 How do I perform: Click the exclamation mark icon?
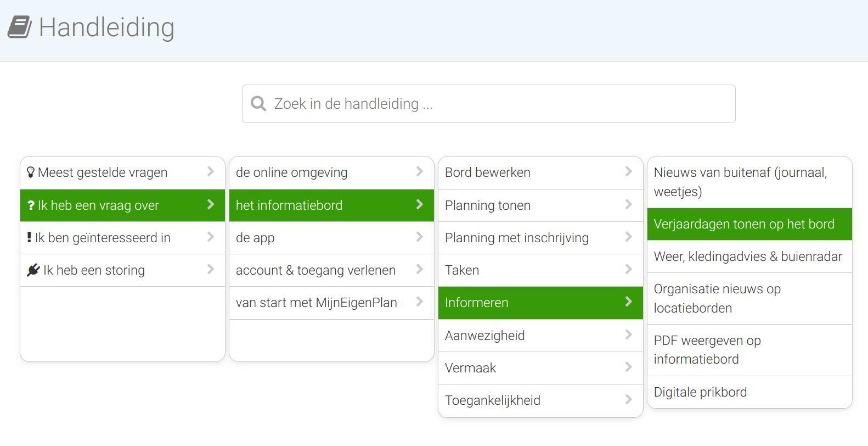(x=29, y=237)
